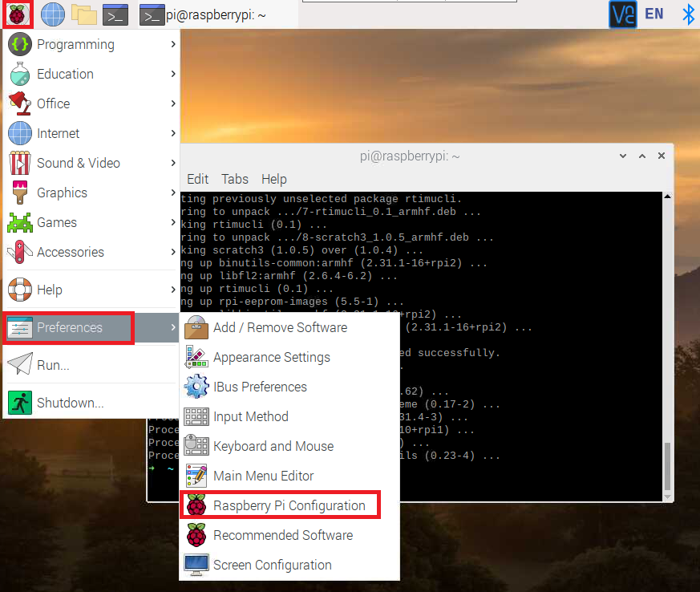Screen dimensions: 700x592
Task: Click the Preferences sliders icon
Action: pyautogui.click(x=20, y=328)
